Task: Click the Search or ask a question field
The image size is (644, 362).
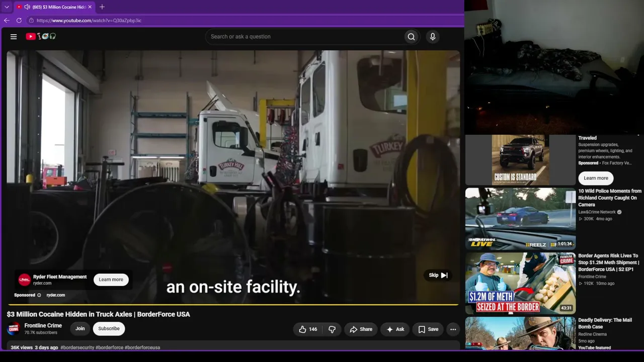Action: [x=304, y=36]
